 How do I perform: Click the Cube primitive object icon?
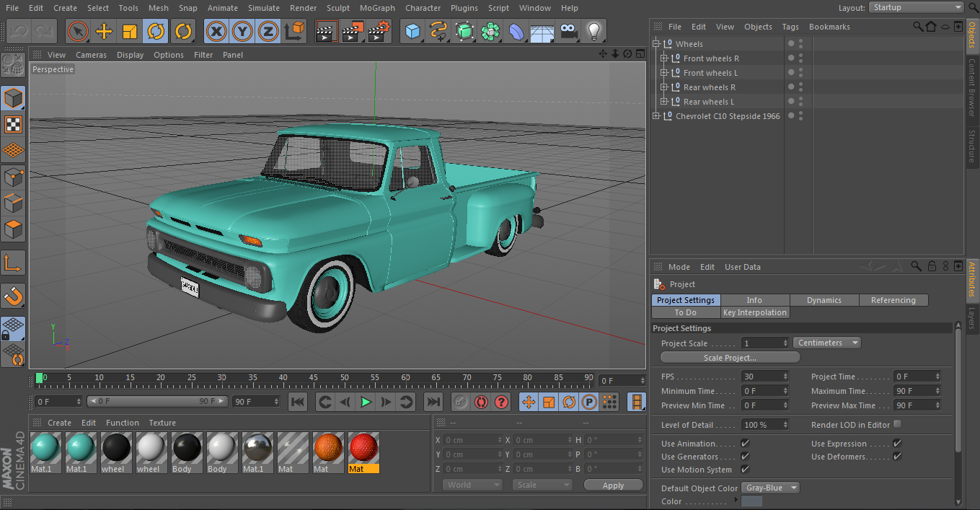[x=412, y=31]
